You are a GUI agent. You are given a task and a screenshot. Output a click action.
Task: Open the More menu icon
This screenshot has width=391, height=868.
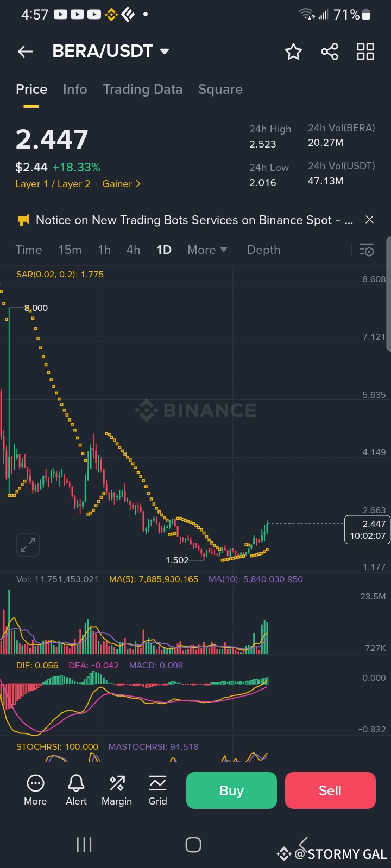tap(35, 783)
